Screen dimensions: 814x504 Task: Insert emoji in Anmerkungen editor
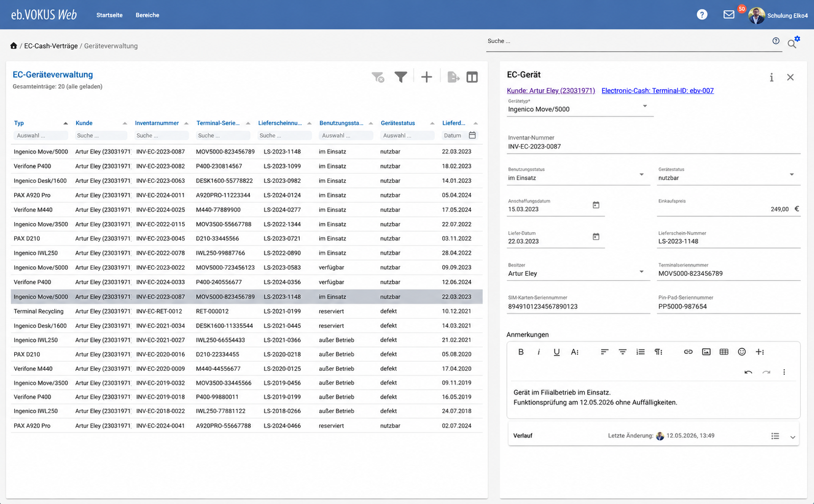point(742,352)
